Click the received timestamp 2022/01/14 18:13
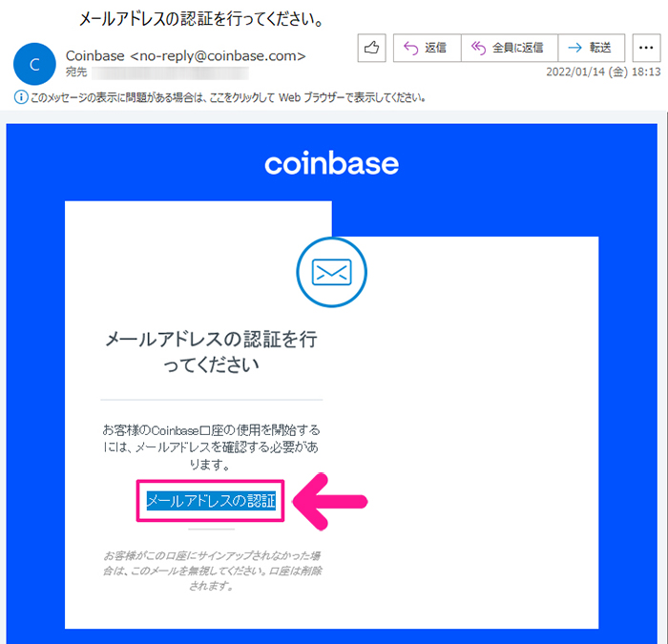Image resolution: width=668 pixels, height=644 pixels. (x=603, y=72)
